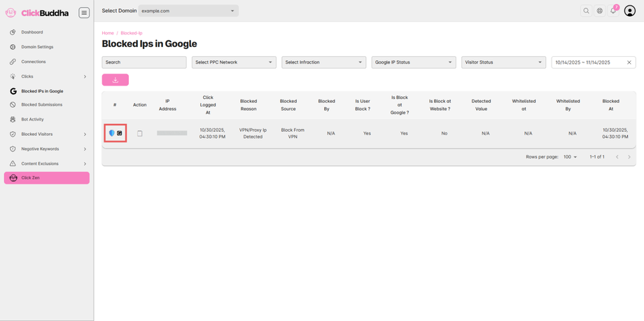Image resolution: width=644 pixels, height=321 pixels.
Task: Click the Google icon in the blocked IP row
Action: [x=120, y=133]
